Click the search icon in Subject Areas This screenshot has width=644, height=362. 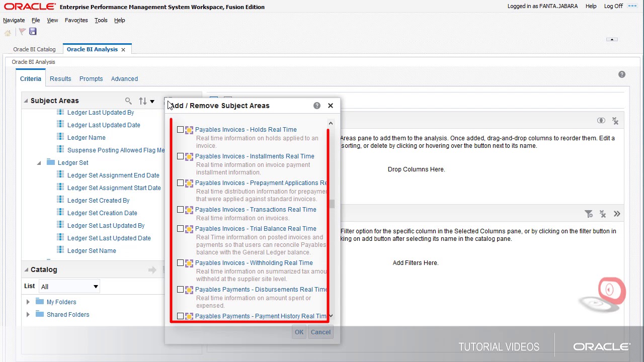128,101
